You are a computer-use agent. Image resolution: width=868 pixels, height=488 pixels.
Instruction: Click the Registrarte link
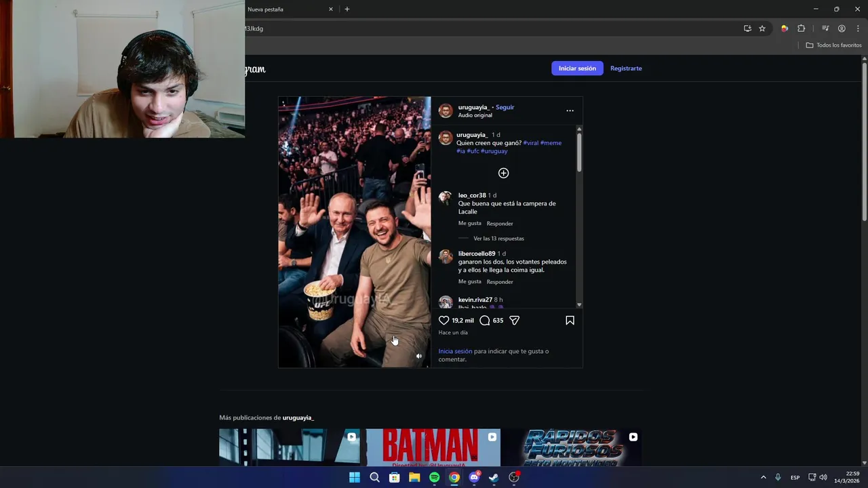click(x=626, y=68)
